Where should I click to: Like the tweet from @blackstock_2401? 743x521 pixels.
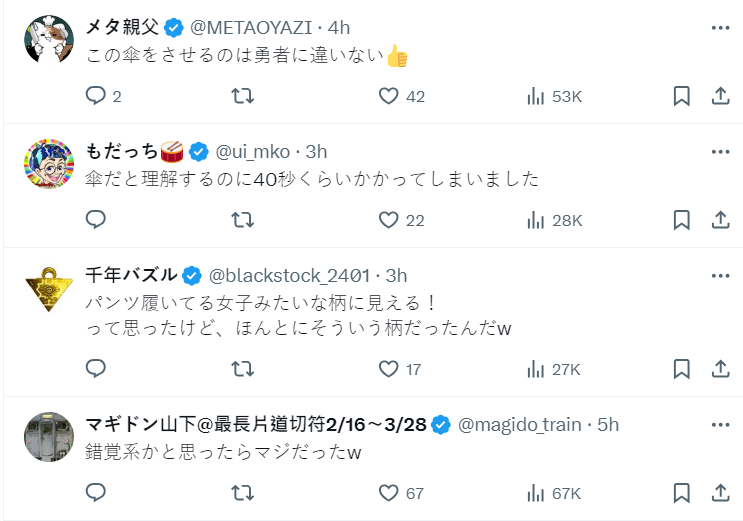click(389, 369)
